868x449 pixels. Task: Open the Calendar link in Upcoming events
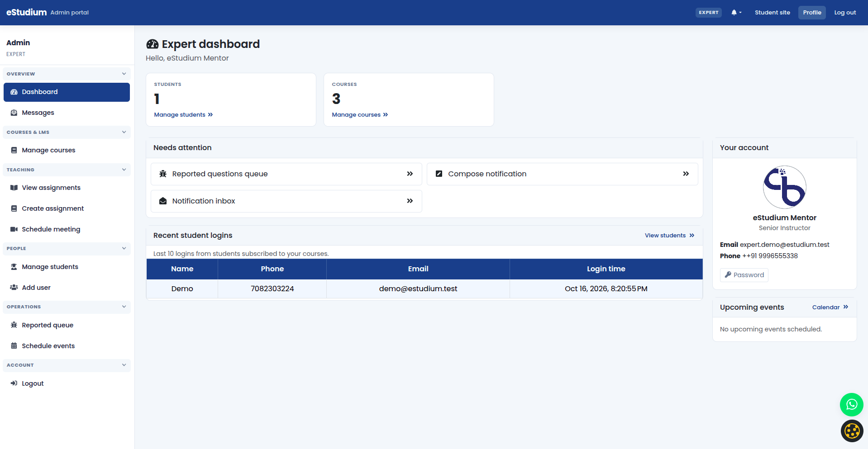pos(830,307)
